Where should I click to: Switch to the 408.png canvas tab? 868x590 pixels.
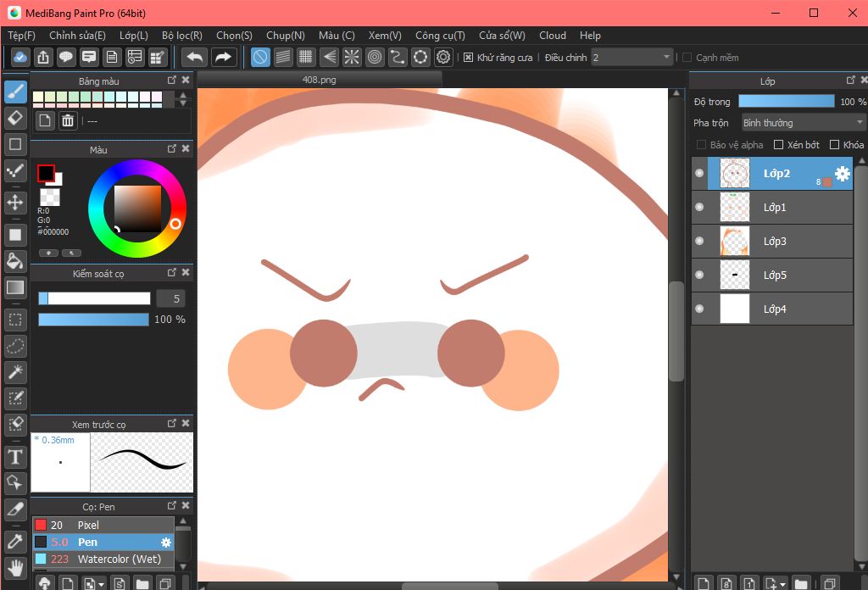[x=320, y=80]
